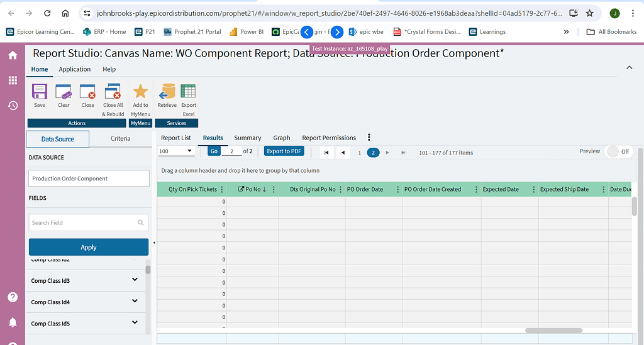644x345 pixels.
Task: Click the Production Order Component data source field
Action: [x=89, y=178]
